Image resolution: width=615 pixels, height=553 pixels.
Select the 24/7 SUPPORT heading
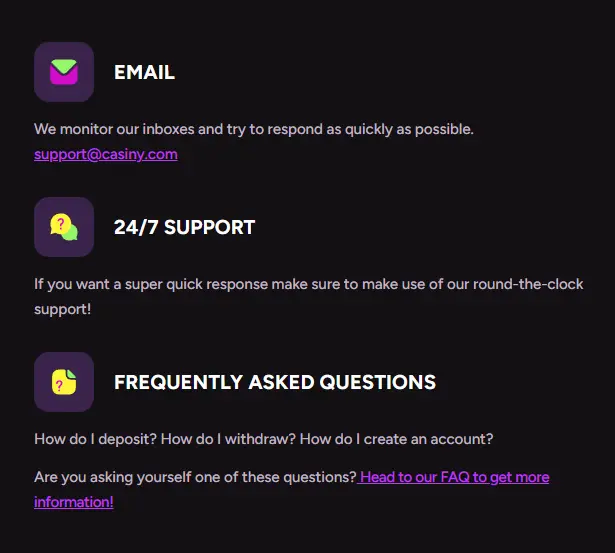184,227
